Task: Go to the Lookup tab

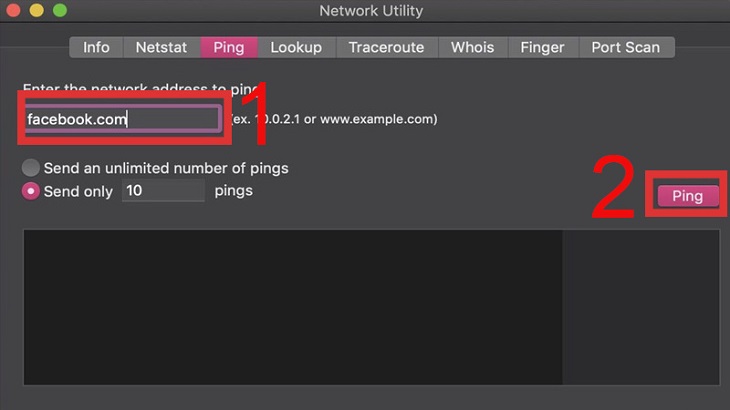Action: coord(296,47)
